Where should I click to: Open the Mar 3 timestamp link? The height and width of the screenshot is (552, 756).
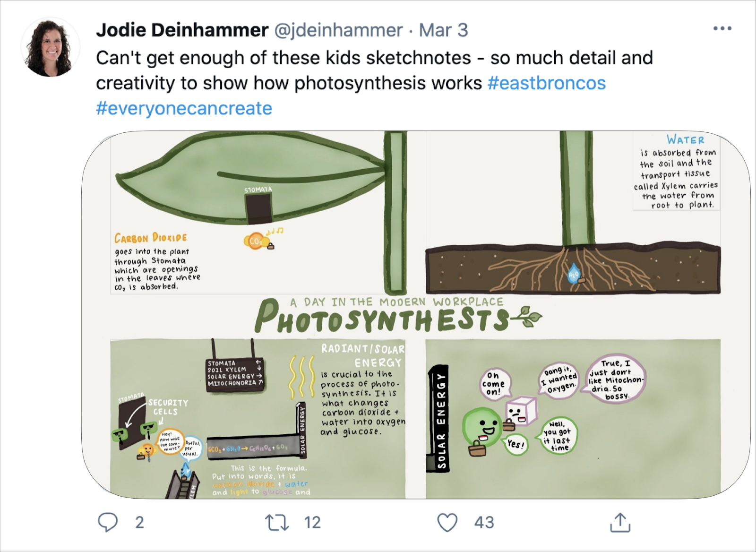tap(444, 30)
